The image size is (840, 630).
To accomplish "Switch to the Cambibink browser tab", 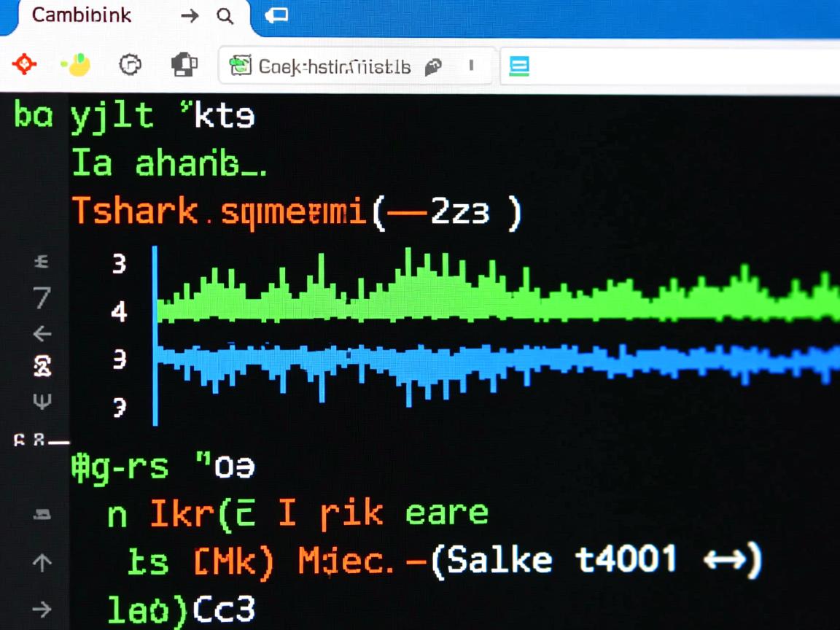I will coord(82,15).
